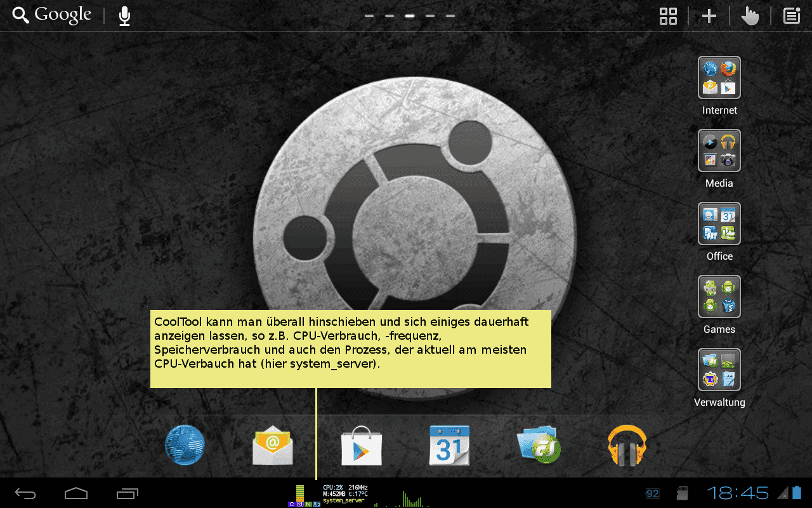Image resolution: width=812 pixels, height=508 pixels.
Task: Tap the signal strength icon
Action: tap(783, 493)
